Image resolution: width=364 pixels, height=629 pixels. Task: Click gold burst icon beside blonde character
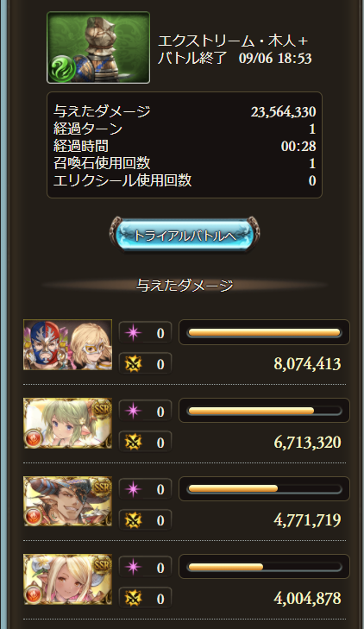click(133, 599)
